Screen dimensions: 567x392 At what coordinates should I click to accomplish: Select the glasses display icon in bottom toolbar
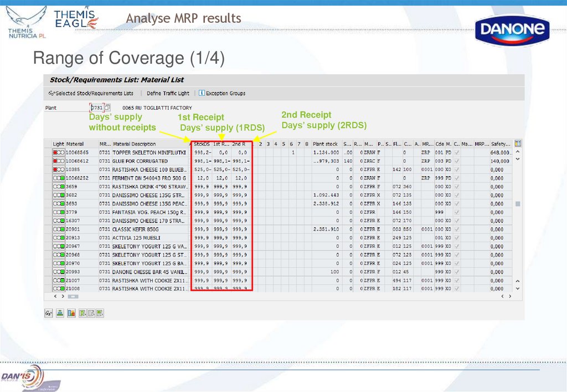[x=49, y=313]
